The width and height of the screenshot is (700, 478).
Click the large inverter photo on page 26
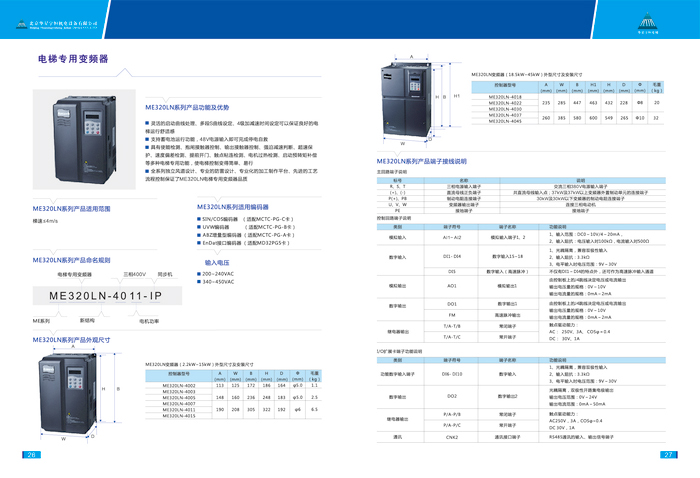(84, 139)
